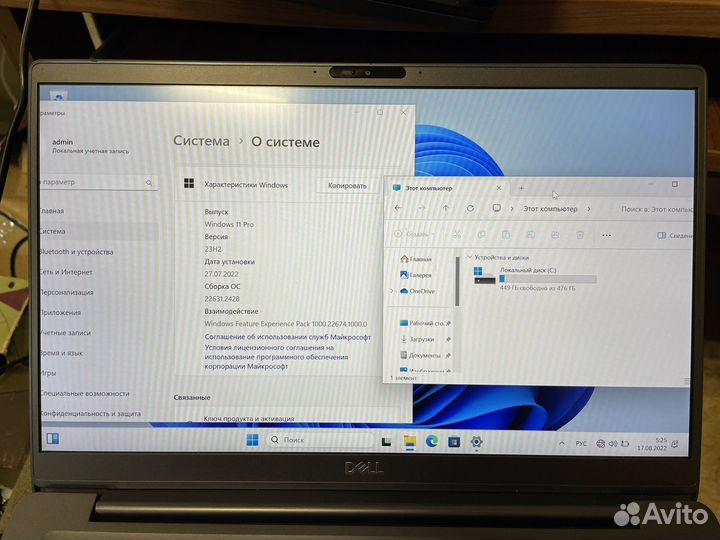Open Главная in Explorer sidebar

(x=416, y=259)
